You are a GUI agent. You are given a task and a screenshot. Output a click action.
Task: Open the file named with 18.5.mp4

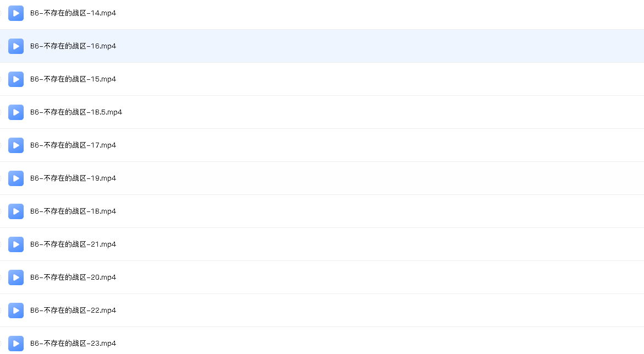tap(76, 112)
